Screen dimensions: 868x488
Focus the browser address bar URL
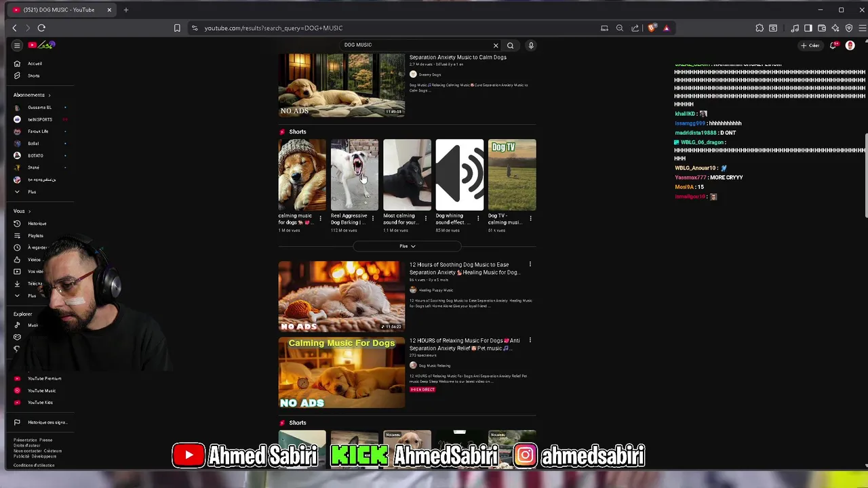tap(273, 28)
